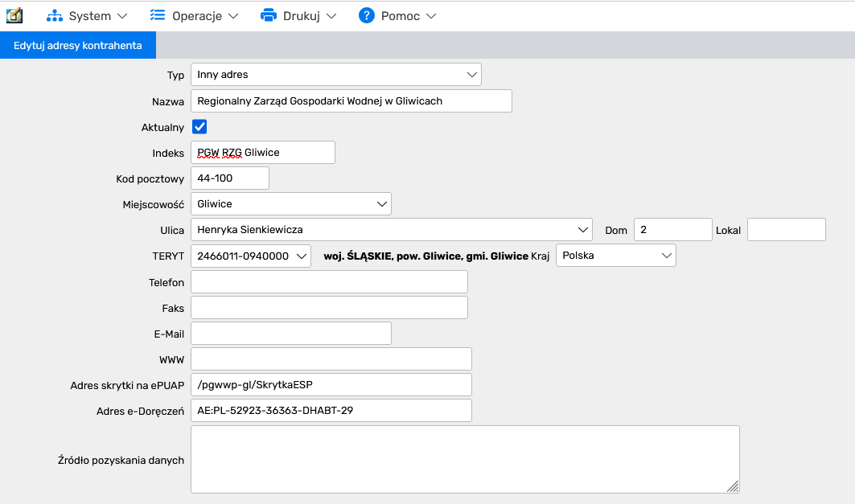Expand the System menu chevron
Screen dimensions: 855x504
coord(123,16)
